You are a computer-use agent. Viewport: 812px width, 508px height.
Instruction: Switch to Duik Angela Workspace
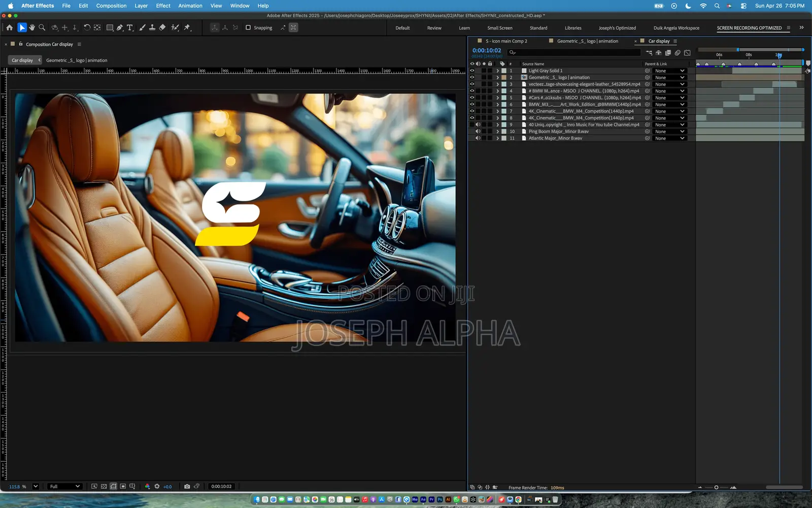pyautogui.click(x=676, y=28)
